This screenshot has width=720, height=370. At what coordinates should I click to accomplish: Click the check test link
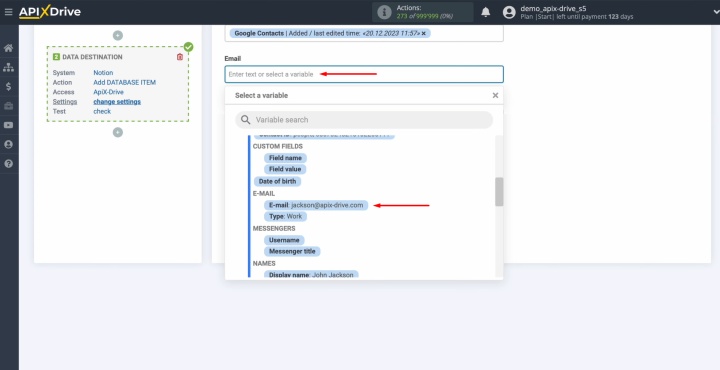click(102, 111)
